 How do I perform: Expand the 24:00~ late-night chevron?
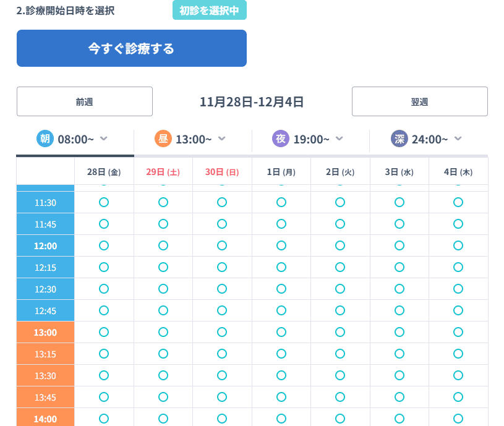[458, 138]
